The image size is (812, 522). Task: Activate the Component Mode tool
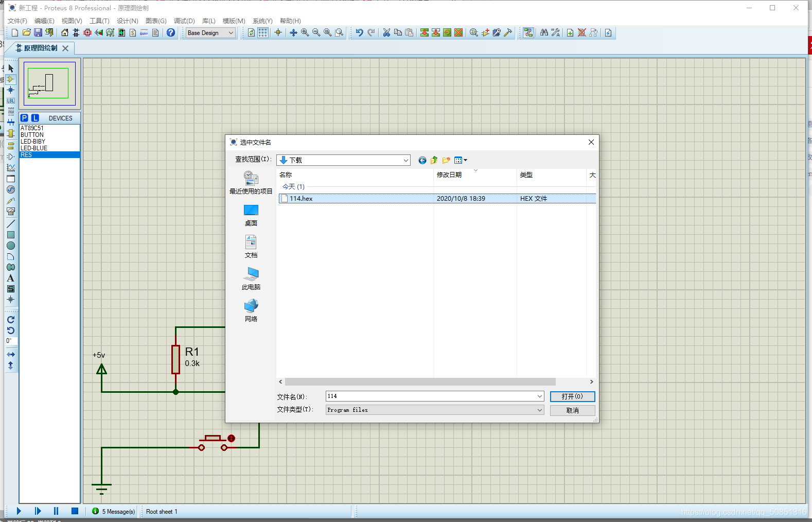[x=11, y=79]
